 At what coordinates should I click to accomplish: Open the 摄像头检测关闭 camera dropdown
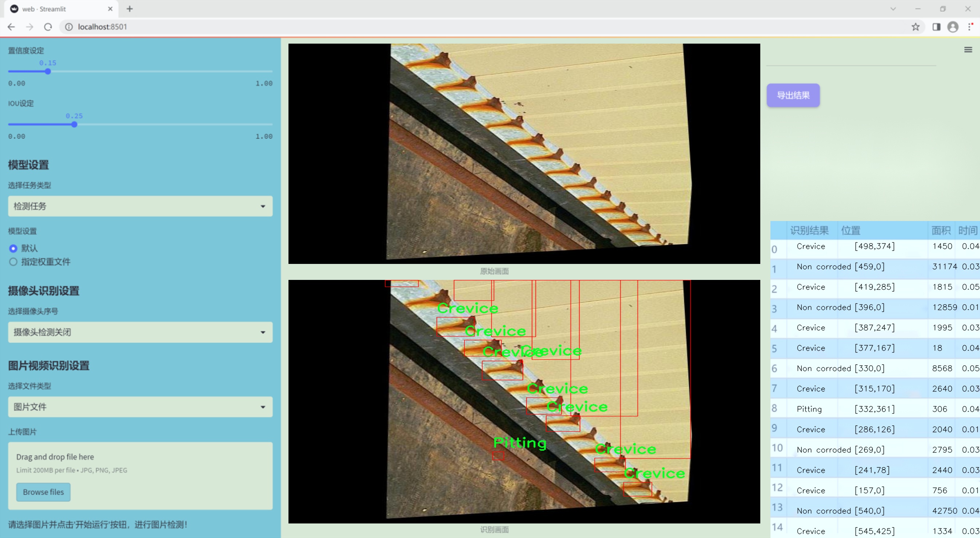pos(140,332)
